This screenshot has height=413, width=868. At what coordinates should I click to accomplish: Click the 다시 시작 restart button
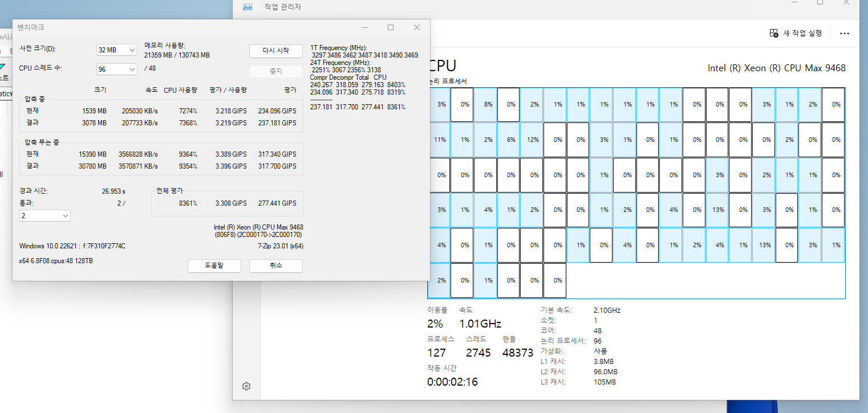(x=275, y=51)
